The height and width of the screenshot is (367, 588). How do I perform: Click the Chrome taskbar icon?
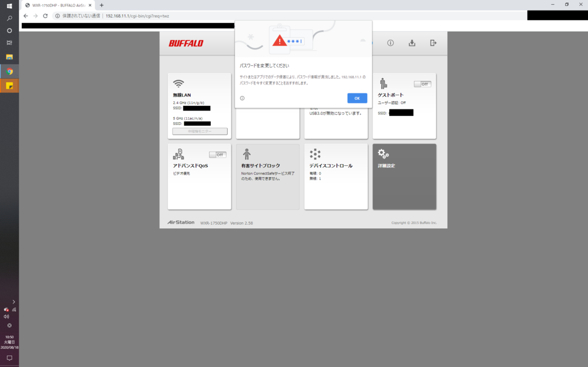(x=9, y=71)
